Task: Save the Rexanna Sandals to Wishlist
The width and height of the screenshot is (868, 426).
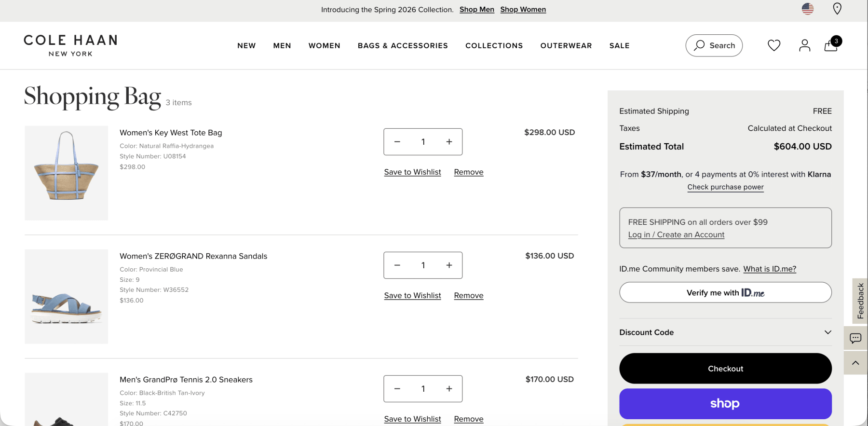Action: [x=413, y=296]
